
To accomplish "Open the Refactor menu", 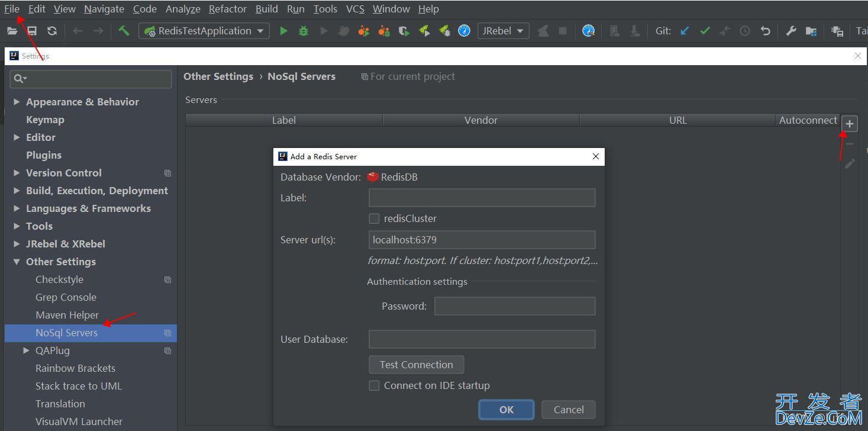I will point(228,9).
